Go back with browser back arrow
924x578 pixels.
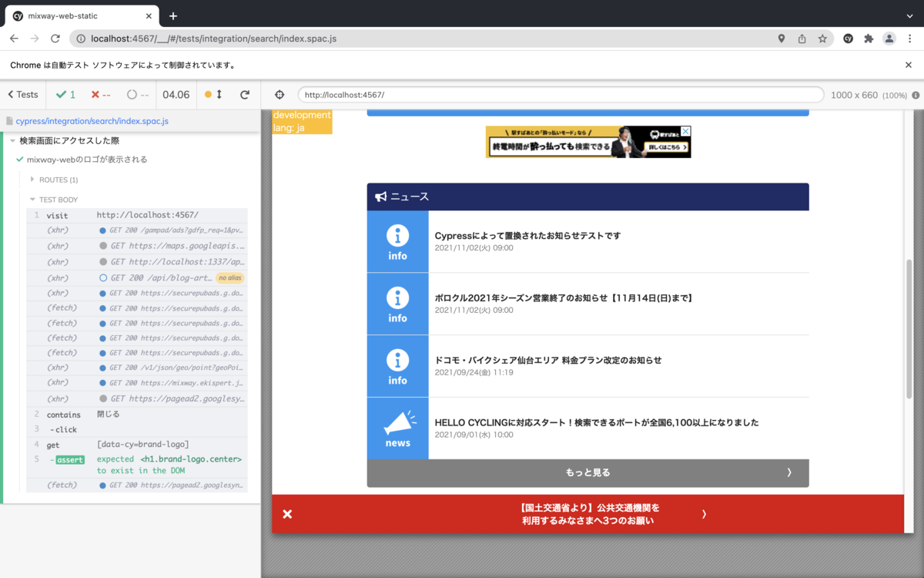[x=14, y=39]
